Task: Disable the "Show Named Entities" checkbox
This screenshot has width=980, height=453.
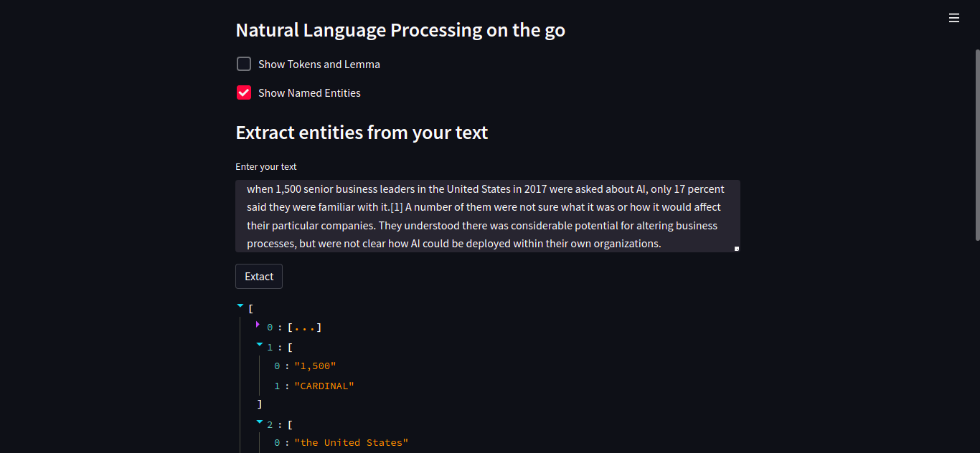Action: coord(243,92)
